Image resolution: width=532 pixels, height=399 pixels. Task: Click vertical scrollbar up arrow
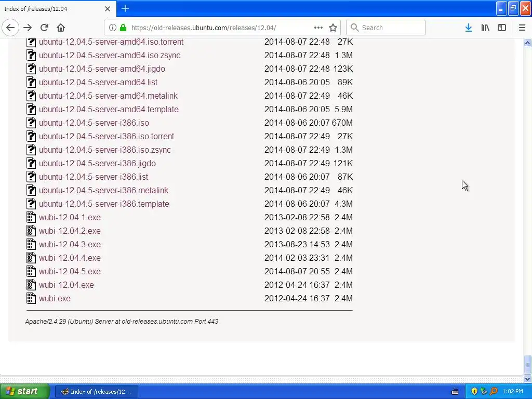tap(527, 43)
